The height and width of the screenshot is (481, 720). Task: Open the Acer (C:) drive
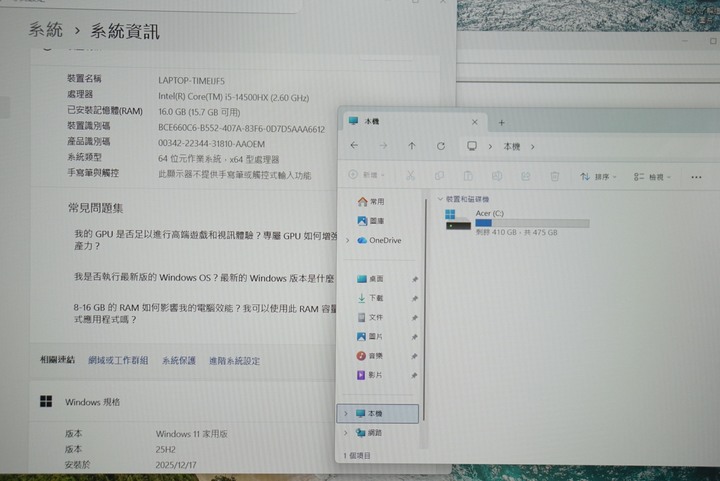coord(490,214)
